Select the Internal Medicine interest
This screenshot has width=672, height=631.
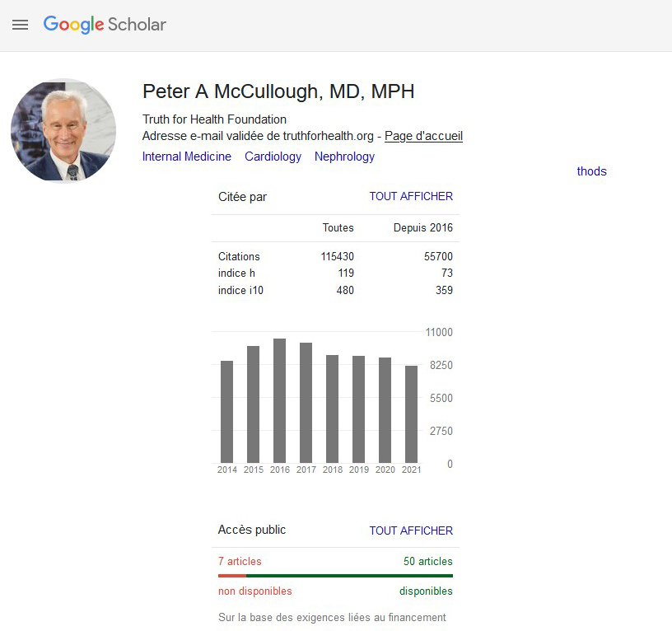[186, 157]
